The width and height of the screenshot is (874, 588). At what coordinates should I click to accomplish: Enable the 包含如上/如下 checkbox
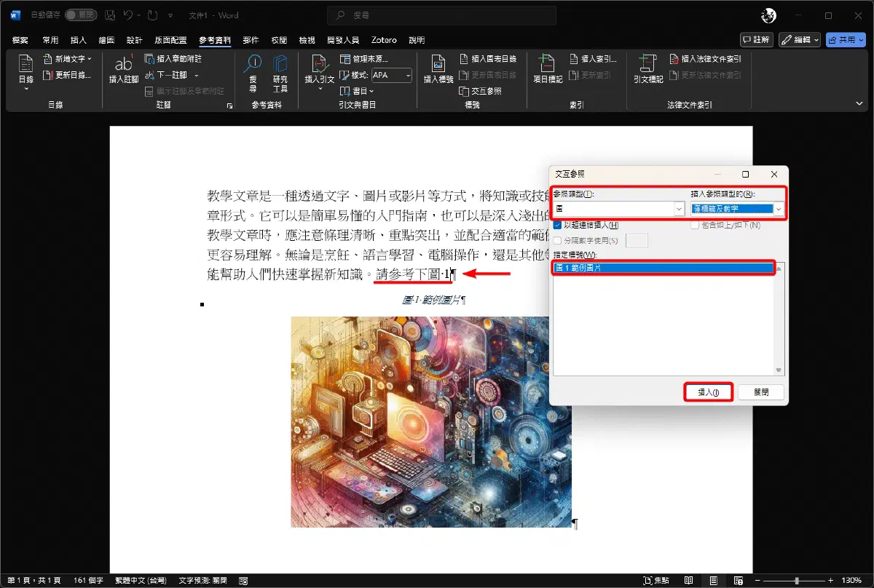pyautogui.click(x=694, y=226)
